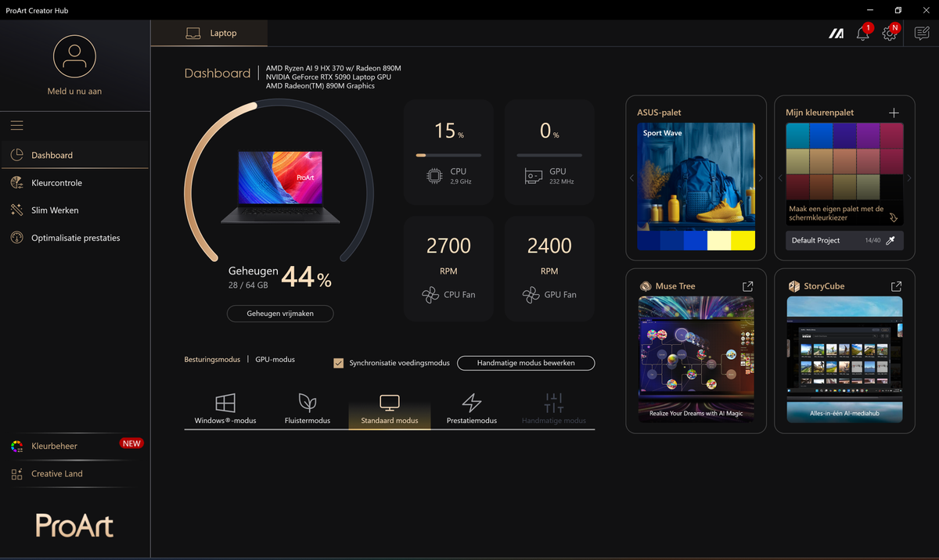Click the Kleurbeheer color wheel icon
The width and height of the screenshot is (939, 560).
pos(16,446)
